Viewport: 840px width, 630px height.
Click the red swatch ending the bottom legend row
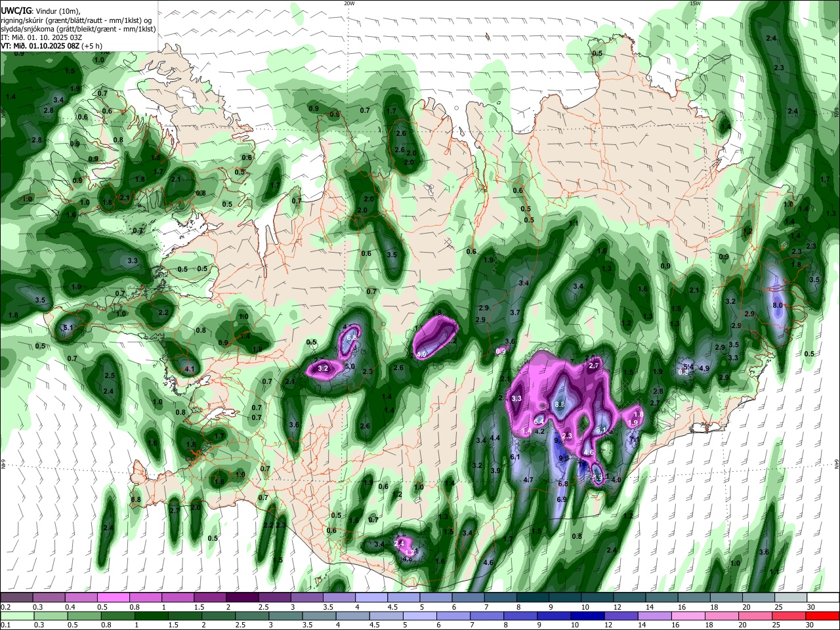[823, 616]
